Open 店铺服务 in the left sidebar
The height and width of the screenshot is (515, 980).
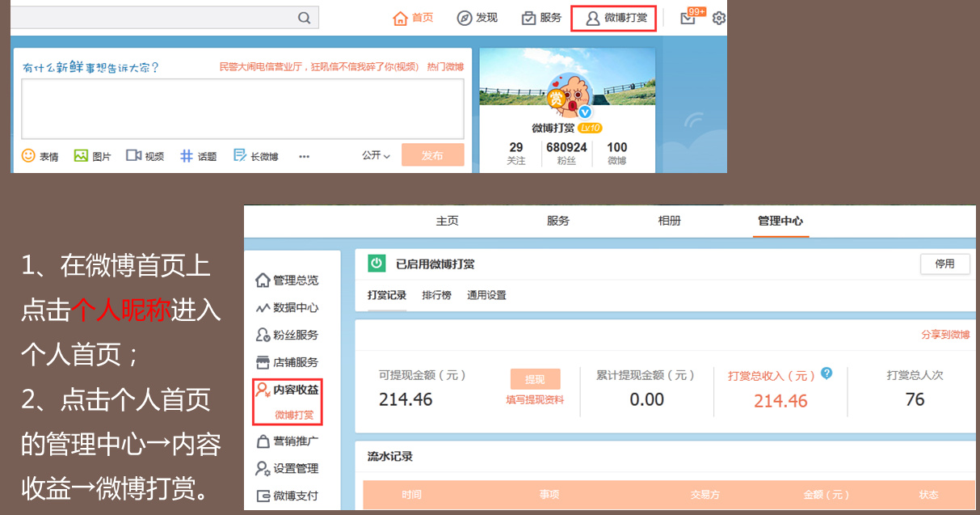287,362
